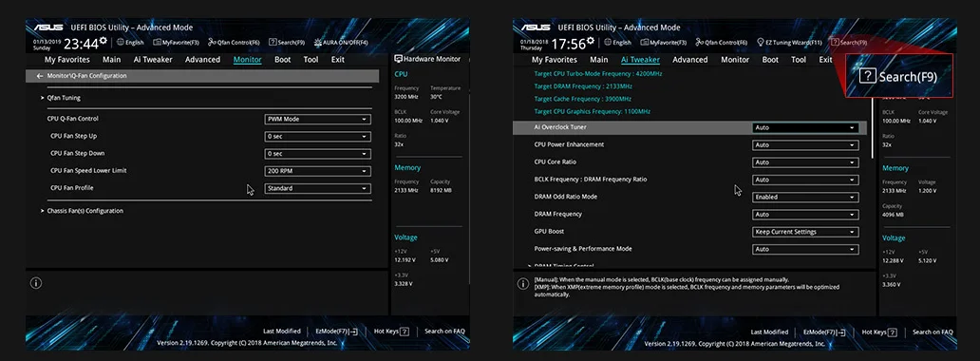The width and height of the screenshot is (980, 361).
Task: Click Search on FAQ in right BIOS screen
Action: [x=933, y=332]
